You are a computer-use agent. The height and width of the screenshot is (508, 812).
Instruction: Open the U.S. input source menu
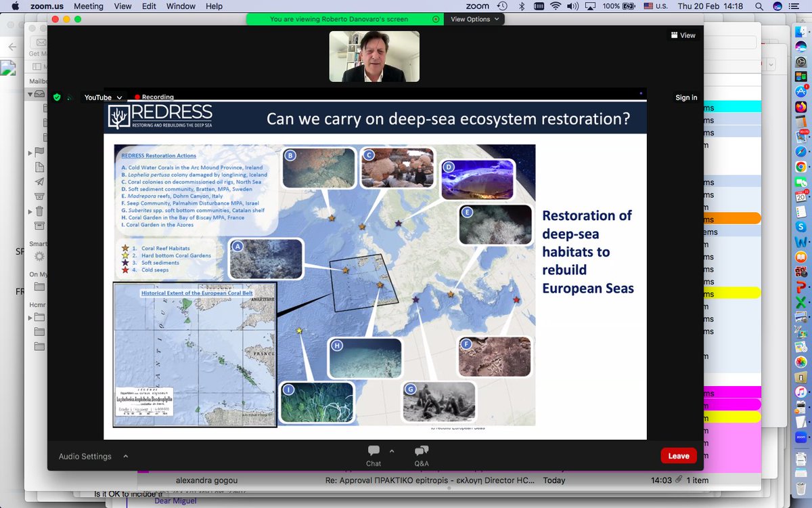(655, 6)
